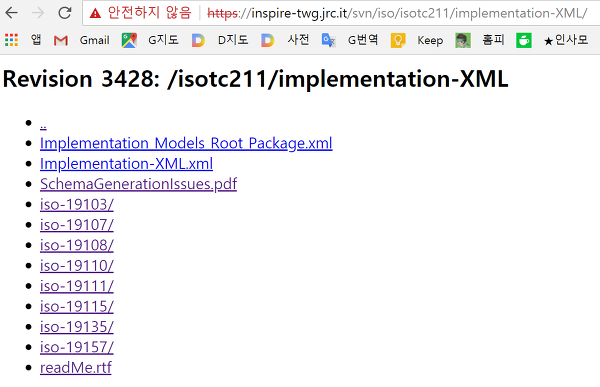Screen dimensions: 600x387
Task: Open the Implementation-XML.xml file link
Action: tap(126, 163)
